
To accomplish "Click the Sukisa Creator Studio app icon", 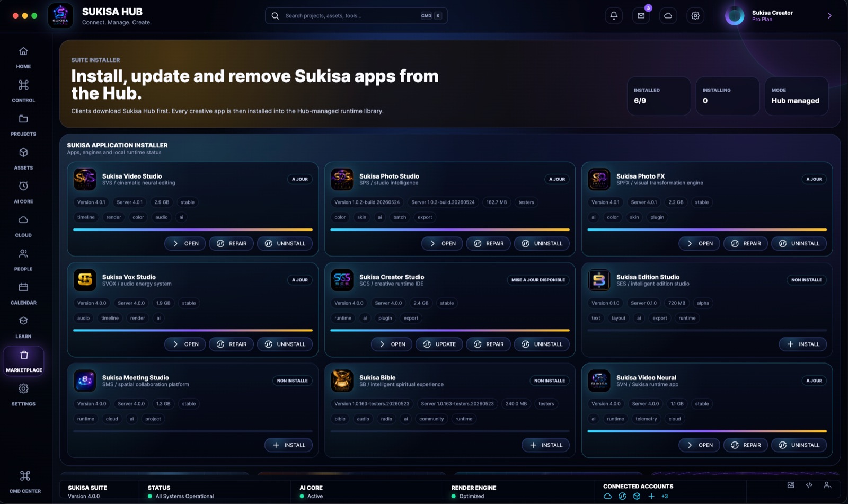I will coord(342,280).
